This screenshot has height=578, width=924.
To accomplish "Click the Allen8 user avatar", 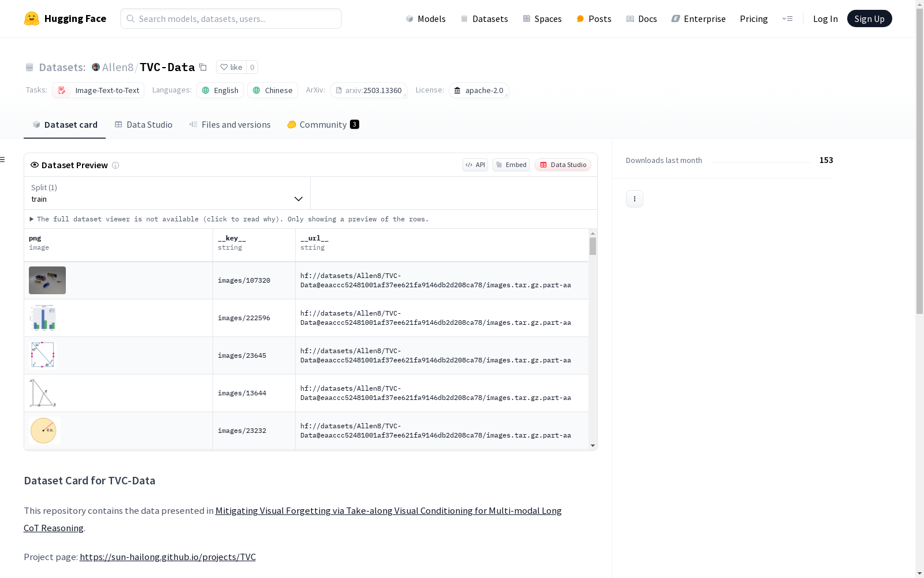I will click(96, 67).
